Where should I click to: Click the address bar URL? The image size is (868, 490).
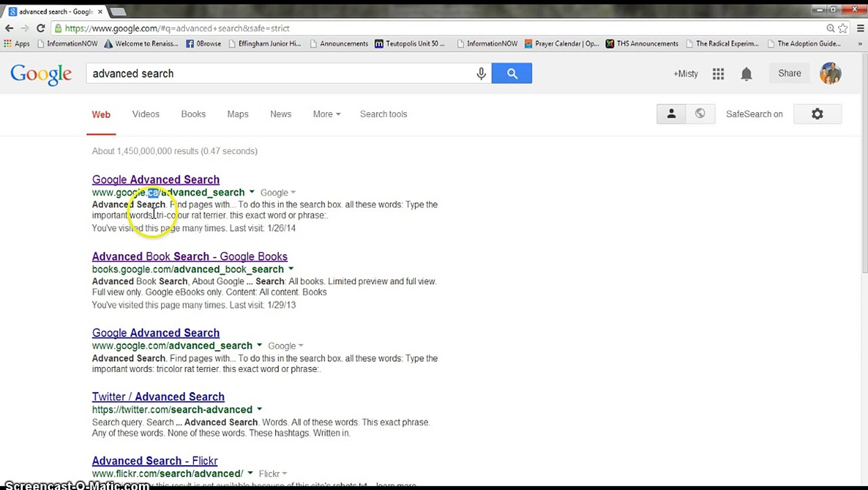(177, 28)
